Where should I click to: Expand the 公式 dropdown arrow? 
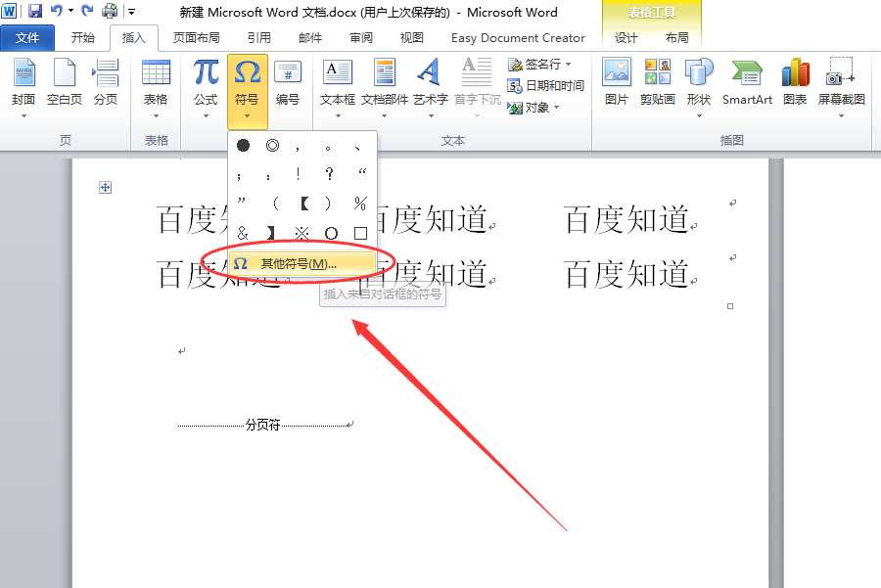click(206, 116)
